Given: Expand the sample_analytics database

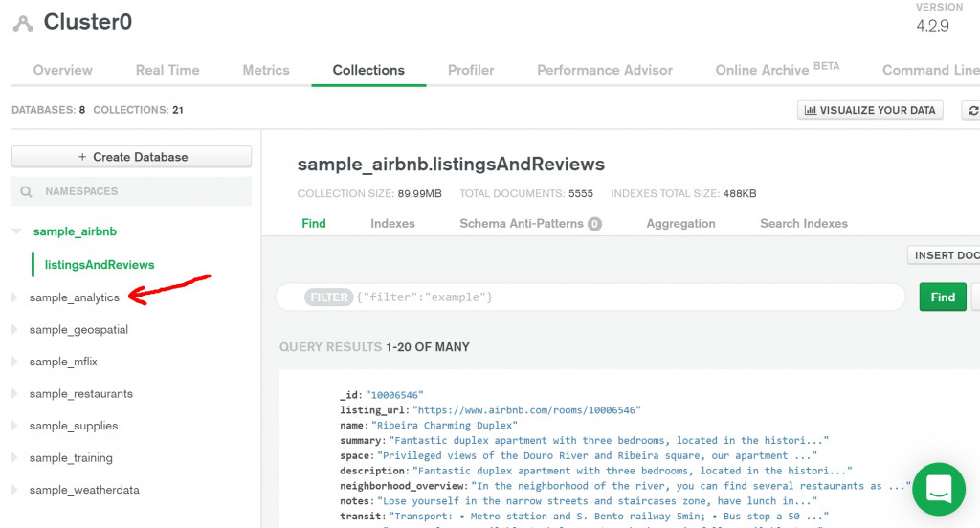Looking at the screenshot, I should (14, 297).
